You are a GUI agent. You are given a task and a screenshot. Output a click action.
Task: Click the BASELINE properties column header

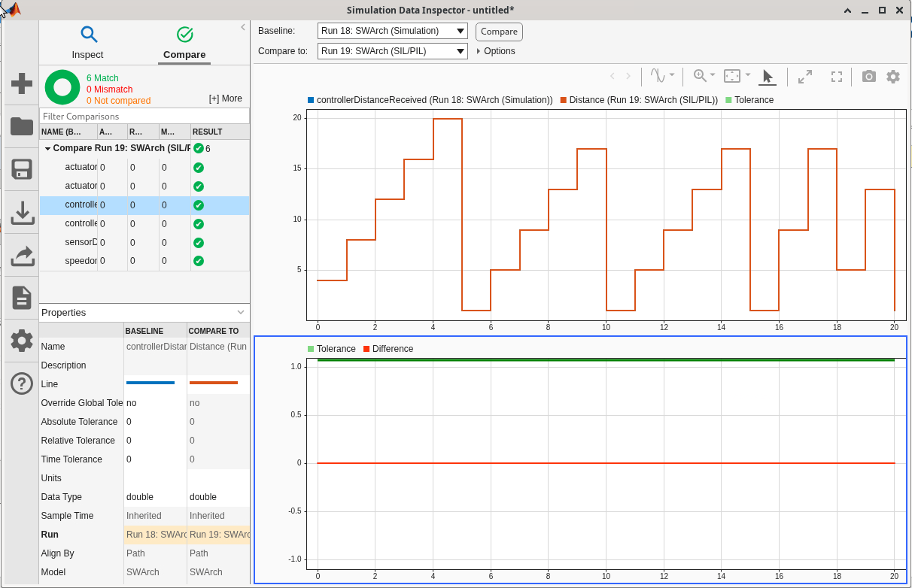click(x=155, y=331)
